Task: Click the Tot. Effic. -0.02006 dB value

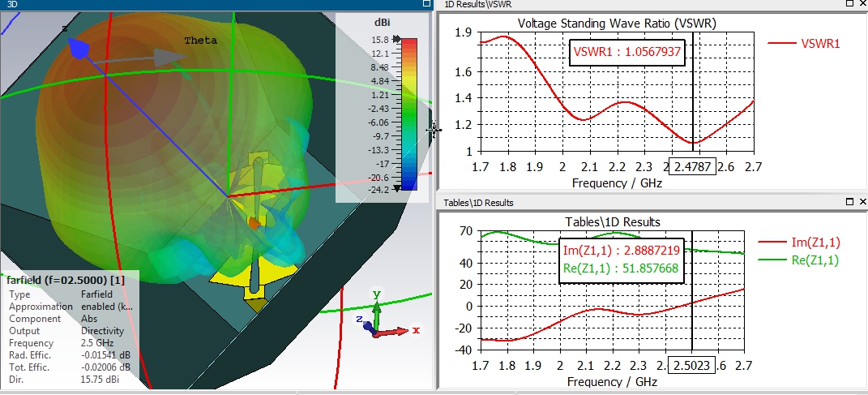Action: tap(105, 367)
